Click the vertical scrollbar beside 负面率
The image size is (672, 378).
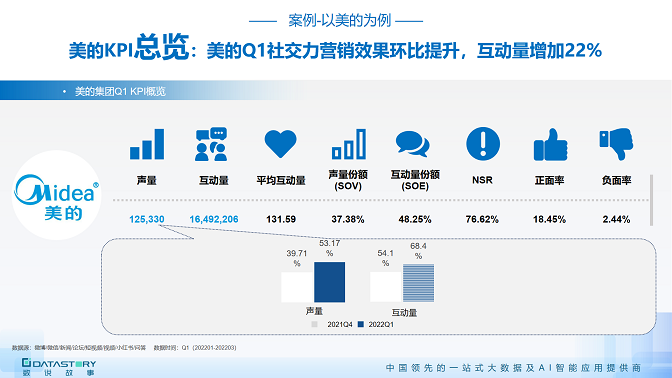[x=651, y=200]
